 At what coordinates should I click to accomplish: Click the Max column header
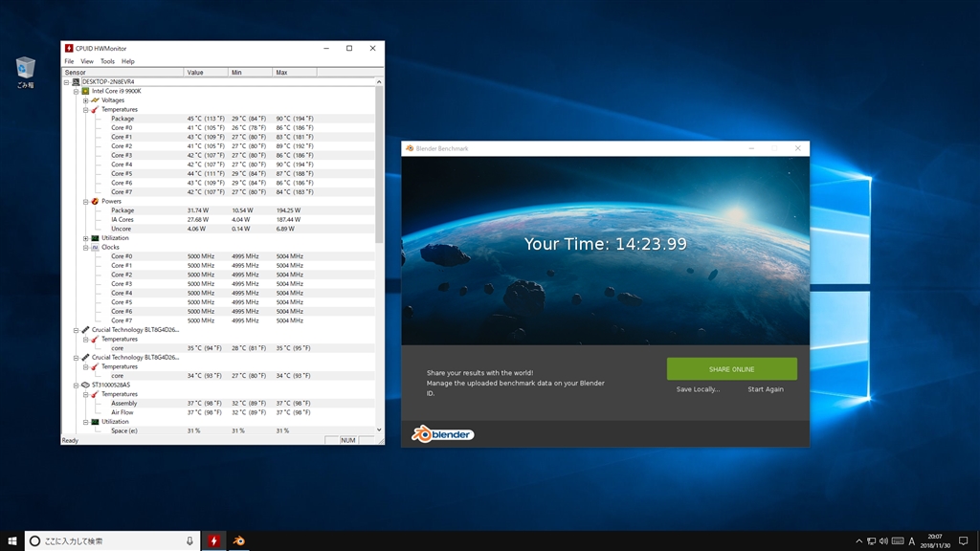(295, 73)
